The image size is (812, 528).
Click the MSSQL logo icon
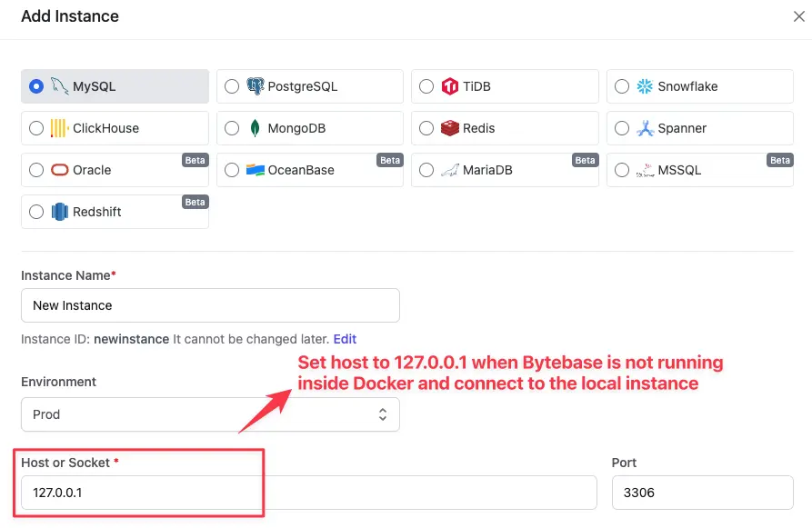[x=645, y=170]
